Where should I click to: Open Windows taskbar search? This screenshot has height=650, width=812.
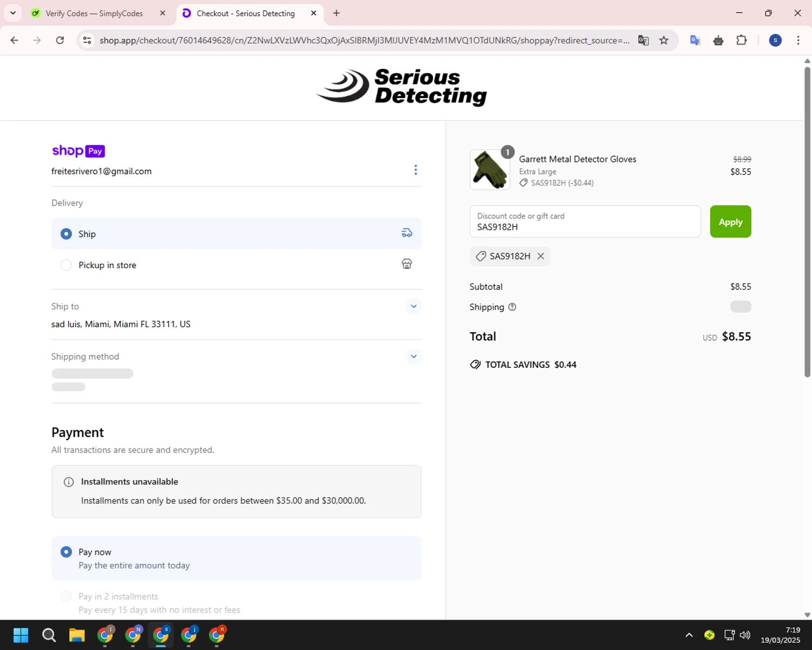(x=49, y=635)
